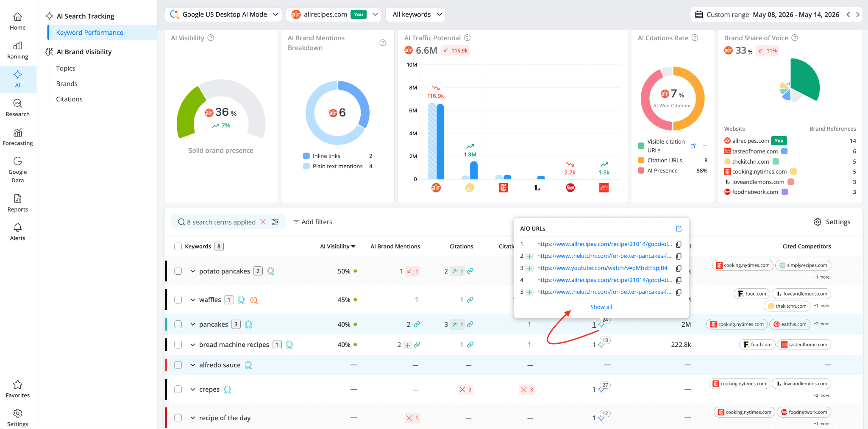Open Settings gear in left sidebar
868x429 pixels.
point(17,418)
